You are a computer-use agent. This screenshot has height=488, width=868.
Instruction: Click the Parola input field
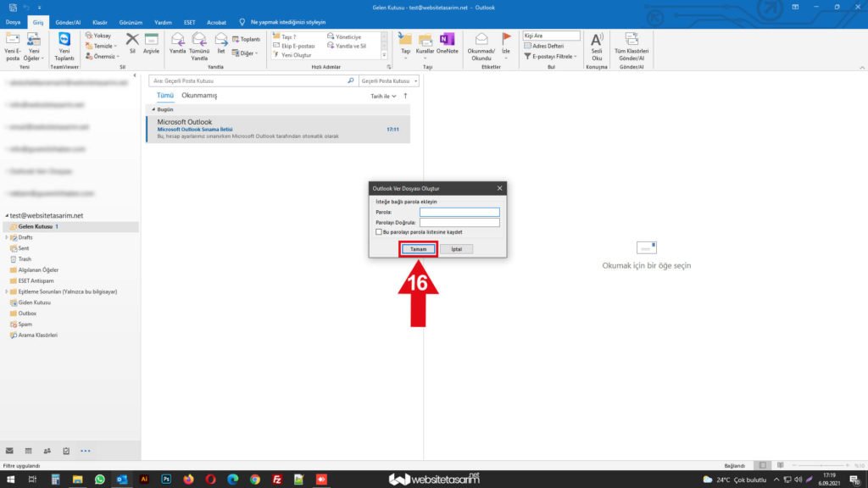coord(459,212)
